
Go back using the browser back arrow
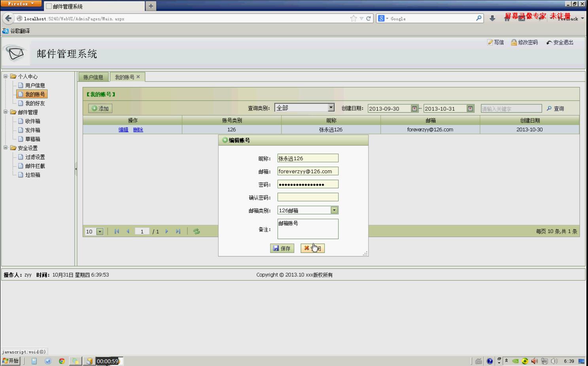[8, 18]
